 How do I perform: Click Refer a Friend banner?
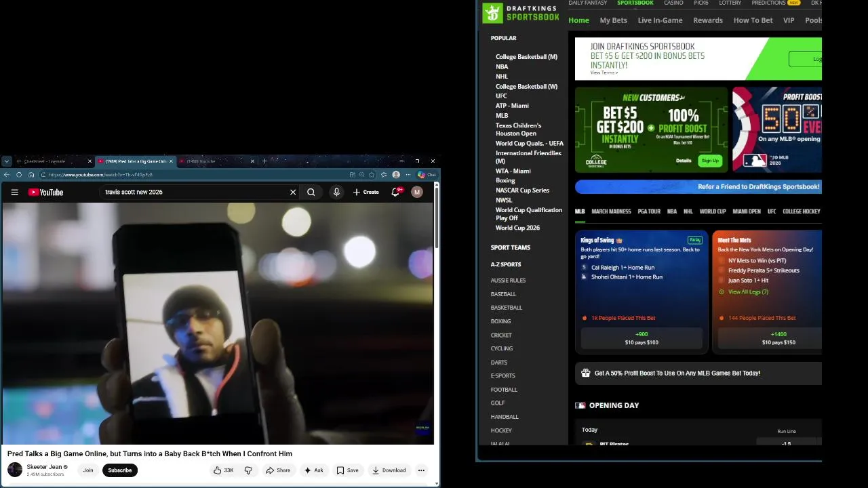pos(698,186)
